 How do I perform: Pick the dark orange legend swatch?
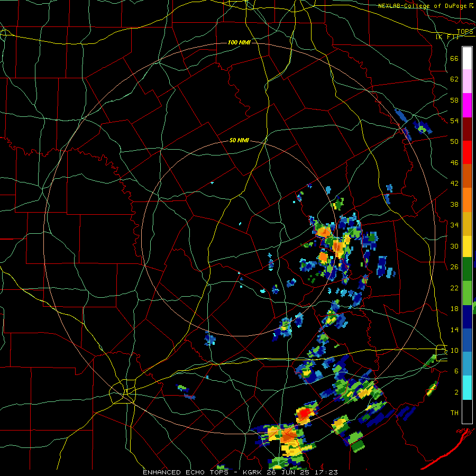[x=467, y=176]
